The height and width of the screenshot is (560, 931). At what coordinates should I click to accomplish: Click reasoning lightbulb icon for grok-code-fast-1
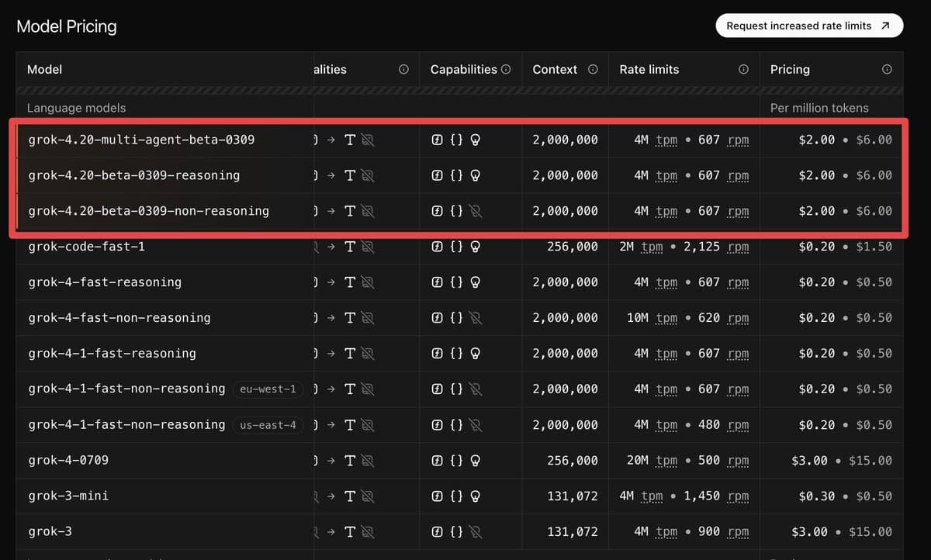[x=476, y=247]
